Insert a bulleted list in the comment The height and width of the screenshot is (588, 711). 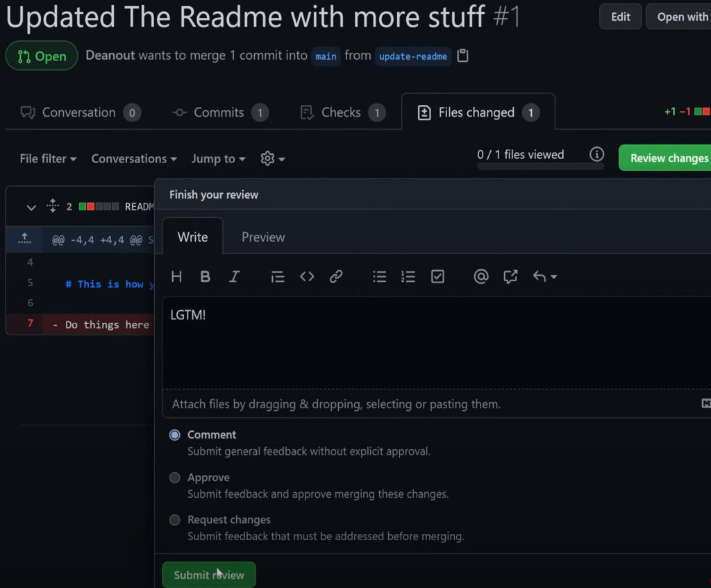379,276
